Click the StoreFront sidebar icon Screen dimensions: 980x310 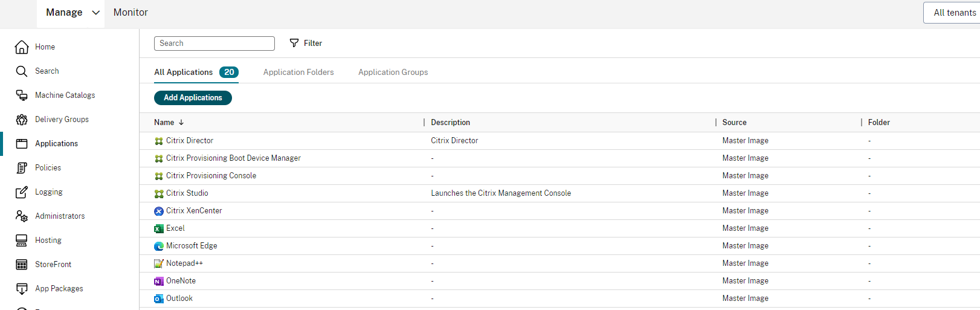[x=22, y=265]
